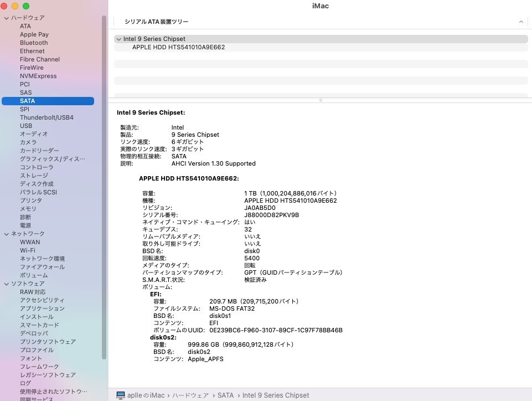The width and height of the screenshot is (532, 401).
Task: Select SAS in the sidebar
Action: pos(26,92)
